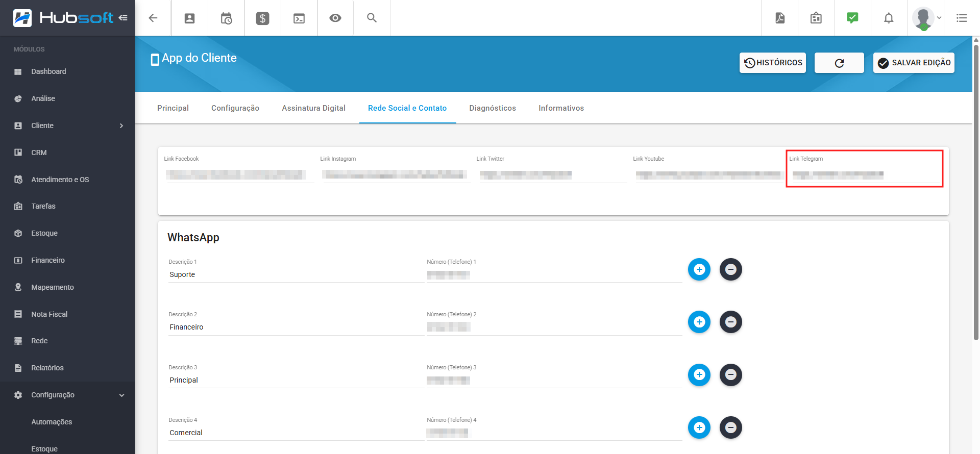The image size is (980, 454).
Task: Click the Link Telegram field
Action: (865, 174)
